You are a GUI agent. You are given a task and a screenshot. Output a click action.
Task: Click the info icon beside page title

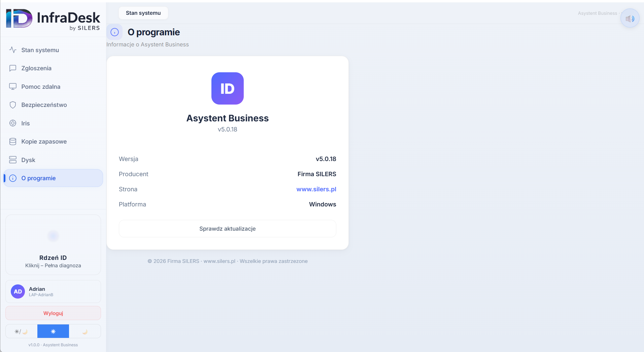[x=114, y=32]
